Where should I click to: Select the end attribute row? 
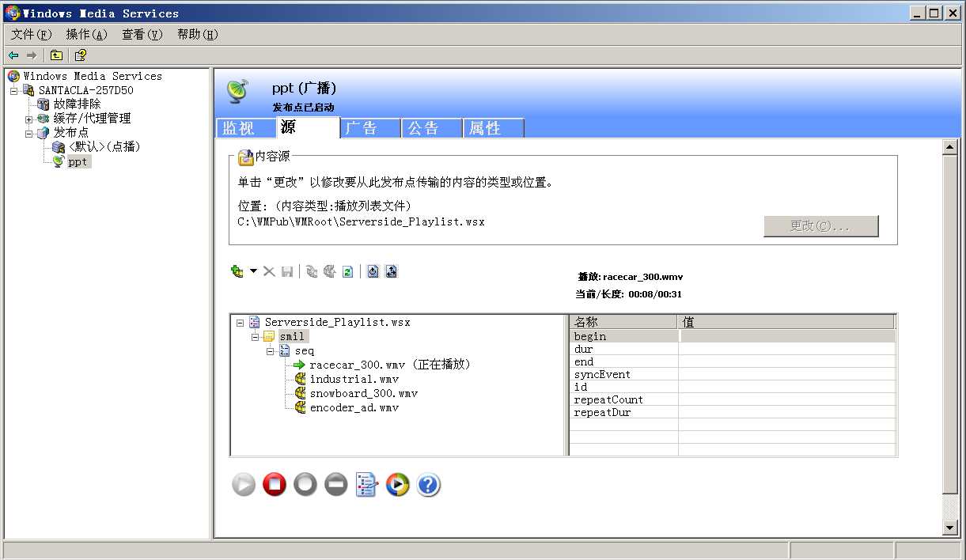click(x=733, y=361)
